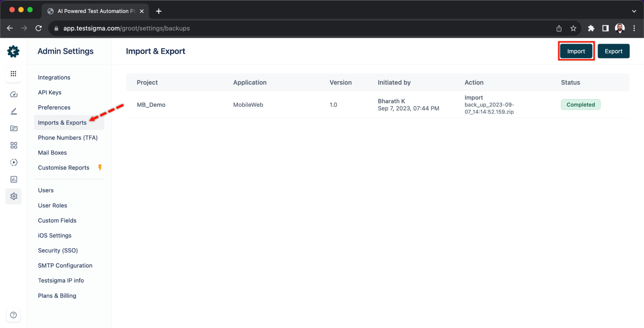Open the reports chart icon

tap(14, 179)
